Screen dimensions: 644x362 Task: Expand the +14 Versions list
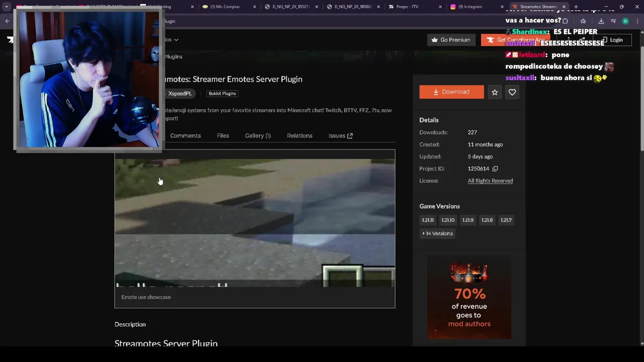coord(438,233)
